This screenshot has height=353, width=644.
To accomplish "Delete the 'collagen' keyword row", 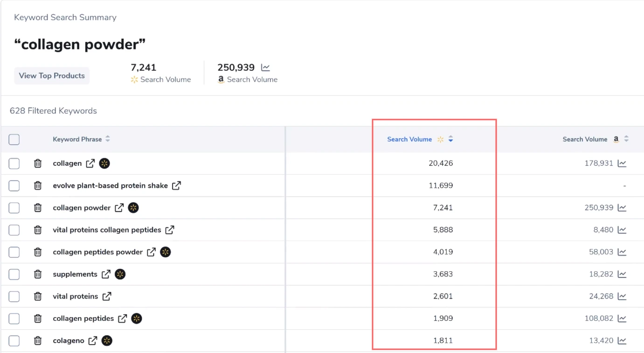I will tap(38, 163).
